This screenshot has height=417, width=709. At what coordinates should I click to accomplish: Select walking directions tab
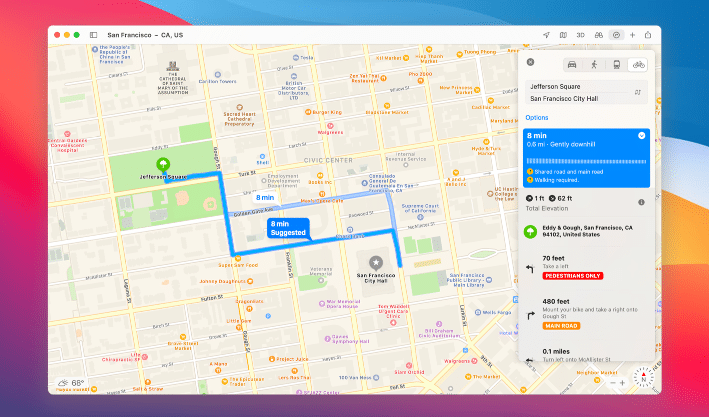pyautogui.click(x=594, y=63)
